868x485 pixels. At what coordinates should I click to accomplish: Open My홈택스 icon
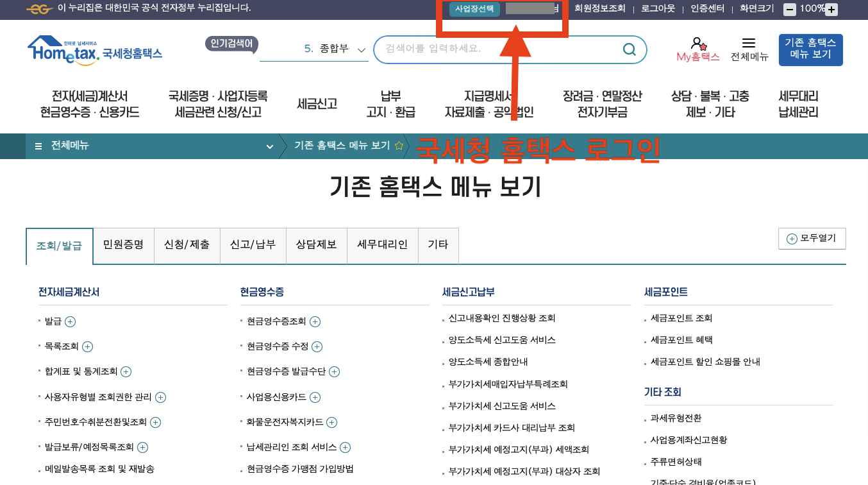(698, 49)
